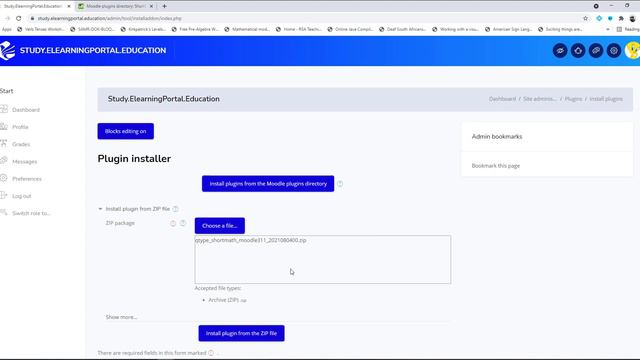Click the help icon beside ZIP package
This screenshot has height=360, width=640.
[183, 223]
